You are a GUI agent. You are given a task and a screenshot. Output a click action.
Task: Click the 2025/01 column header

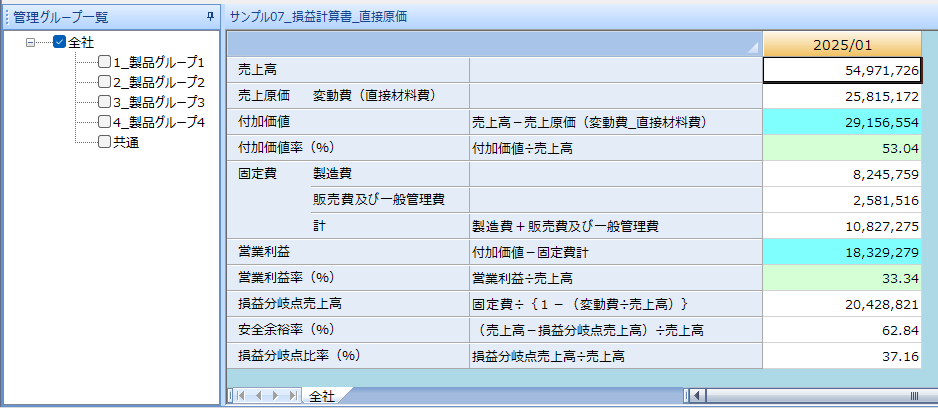842,45
